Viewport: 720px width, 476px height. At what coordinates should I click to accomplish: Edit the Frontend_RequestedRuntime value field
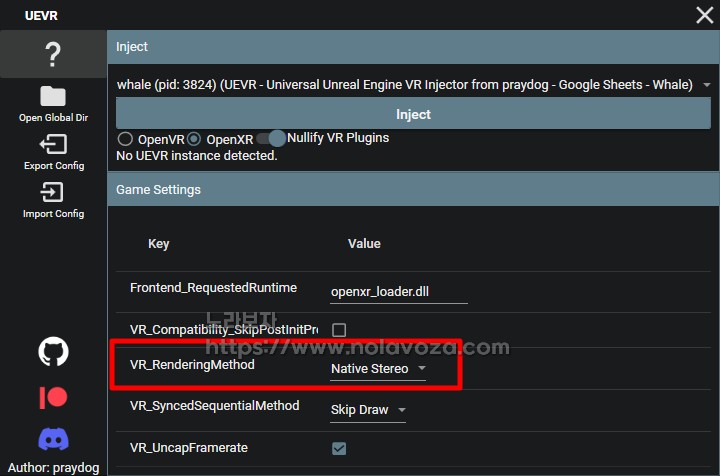[x=399, y=292]
